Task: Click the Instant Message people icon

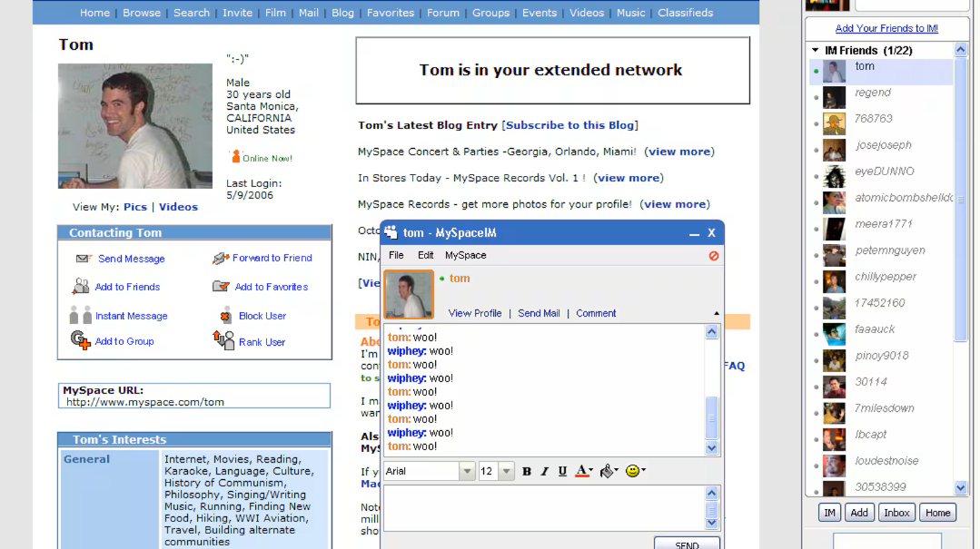Action: pos(81,315)
